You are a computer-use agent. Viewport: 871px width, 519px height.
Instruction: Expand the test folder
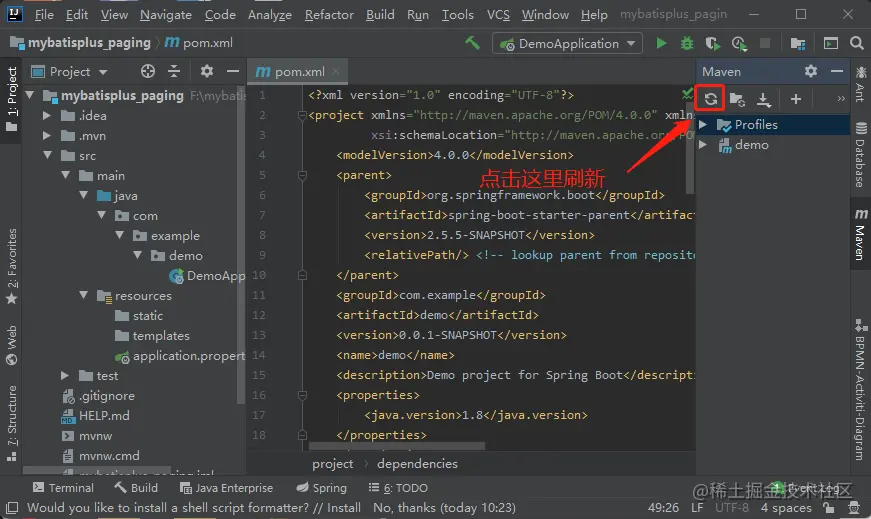(x=65, y=376)
